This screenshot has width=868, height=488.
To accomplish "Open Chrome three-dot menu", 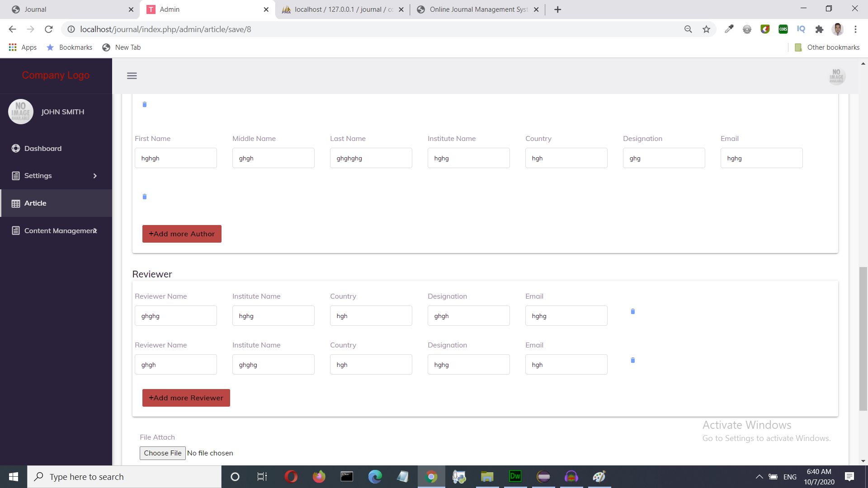I will coord(855,29).
